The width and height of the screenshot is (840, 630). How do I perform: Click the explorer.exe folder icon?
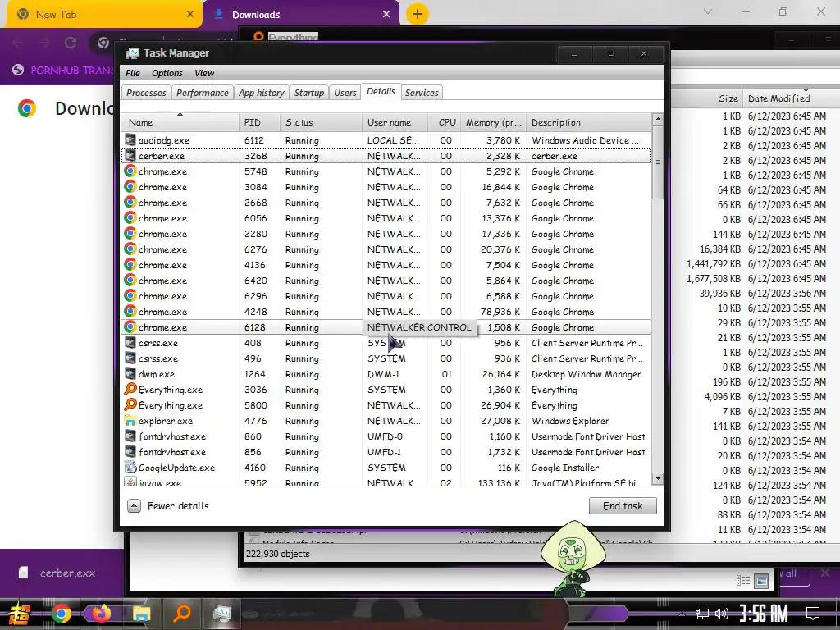point(130,421)
